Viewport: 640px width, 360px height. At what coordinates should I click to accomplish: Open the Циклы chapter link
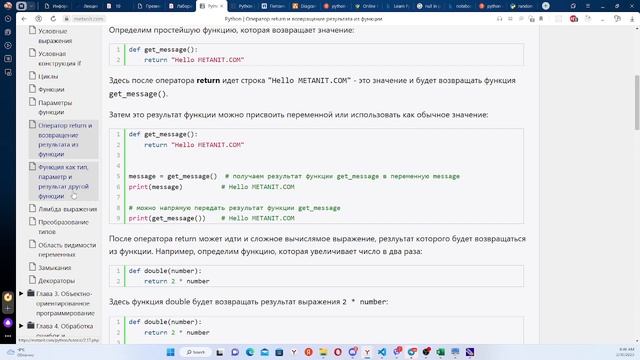(48, 76)
